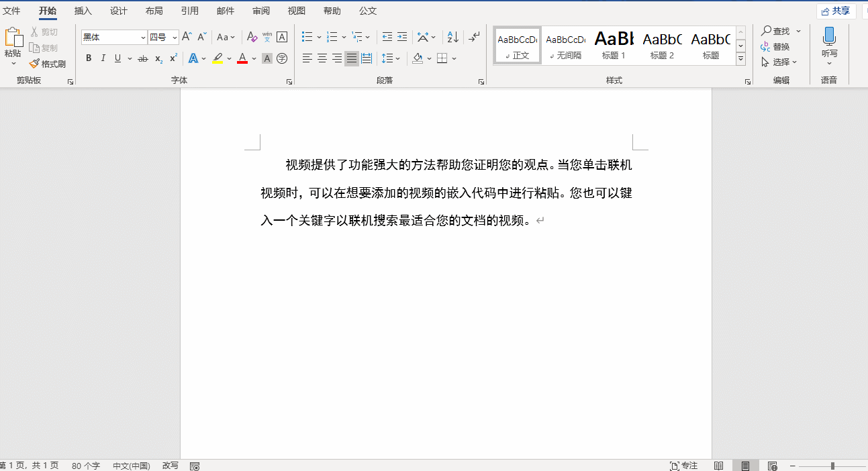Screen dimensions: 868x471
Task: Click the distributed alignment icon
Action: (367, 58)
